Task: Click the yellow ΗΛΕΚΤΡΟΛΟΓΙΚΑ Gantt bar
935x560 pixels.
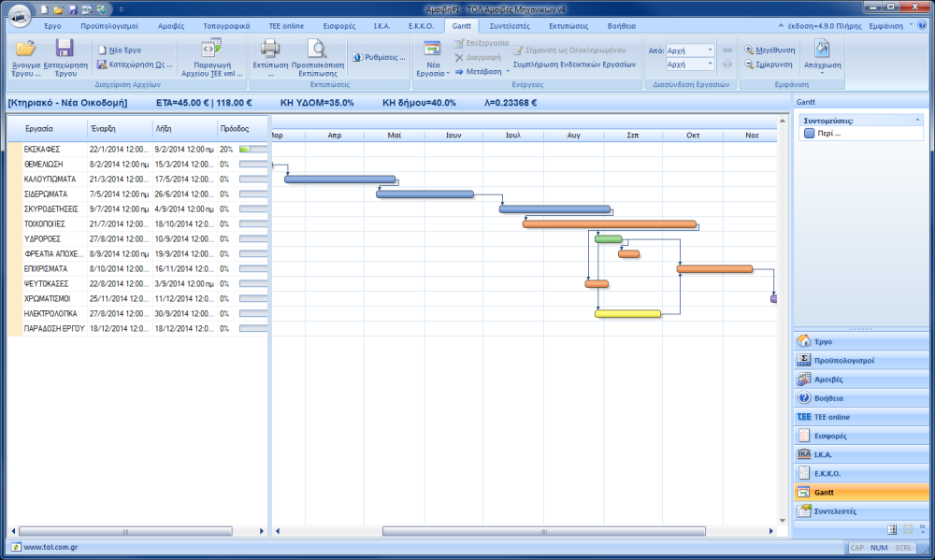Action: 627,314
